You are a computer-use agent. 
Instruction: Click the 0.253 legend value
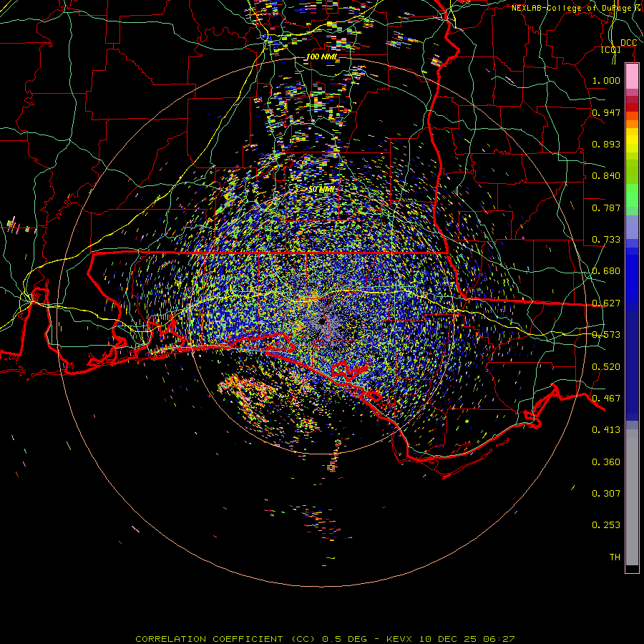point(606,525)
